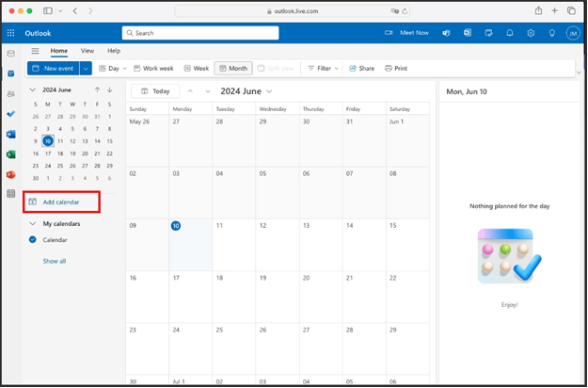The image size is (588, 388).
Task: Toggle the Calendar checkbox under My calendars
Action: (33, 239)
